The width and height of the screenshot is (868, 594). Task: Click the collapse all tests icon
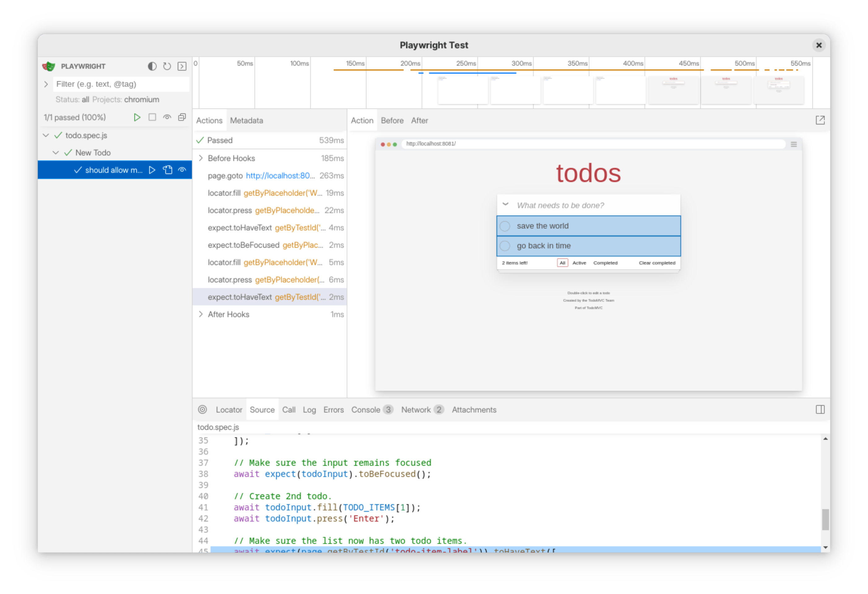coord(182,117)
